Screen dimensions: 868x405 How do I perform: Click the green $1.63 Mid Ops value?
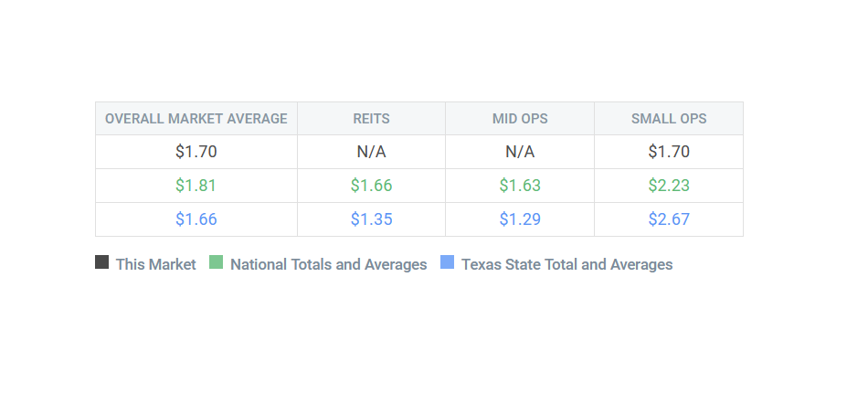tap(520, 186)
